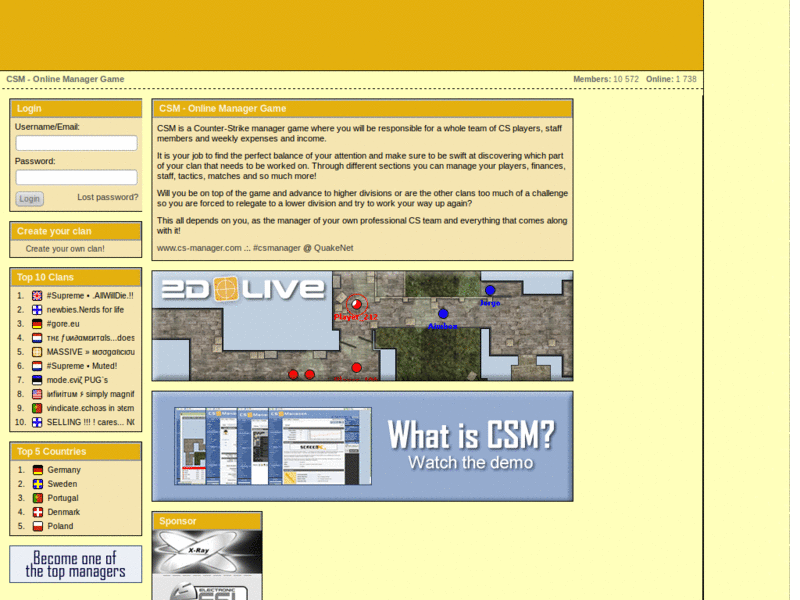Click flag icon beside SELLING !!! clan
The image size is (800, 600).
[x=37, y=422]
